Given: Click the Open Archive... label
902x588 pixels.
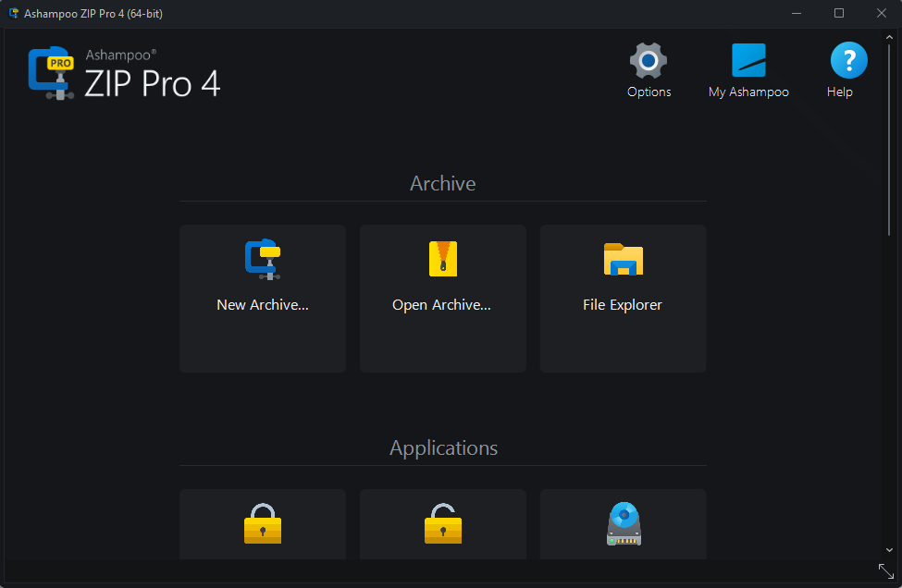Looking at the screenshot, I should [x=442, y=305].
